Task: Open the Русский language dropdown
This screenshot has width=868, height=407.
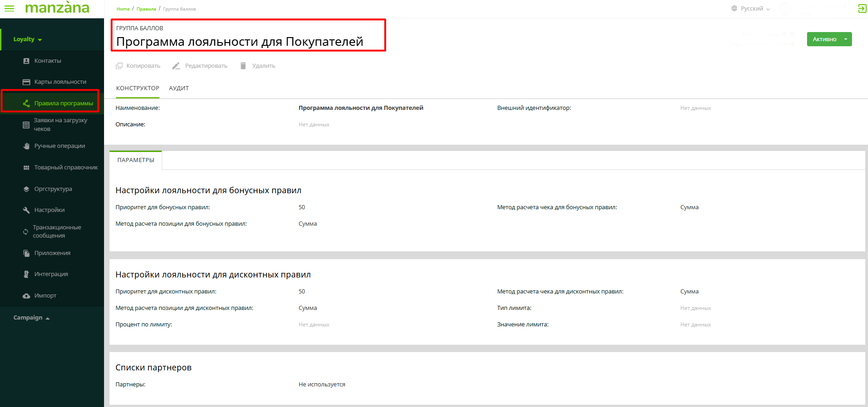Action: 752,9
